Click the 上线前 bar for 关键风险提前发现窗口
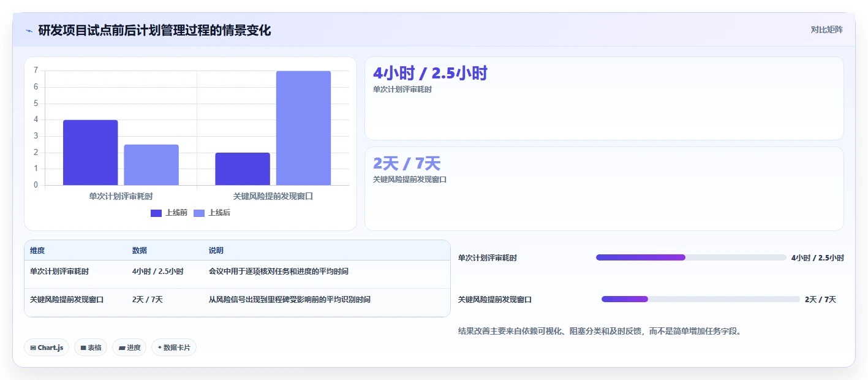Viewport: 868px width, 380px height. click(x=243, y=169)
